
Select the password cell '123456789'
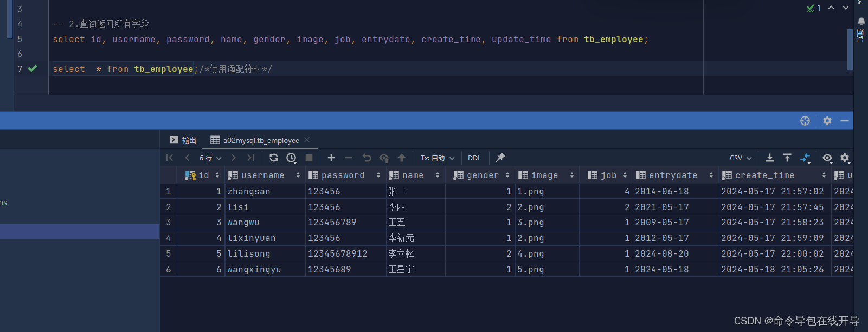[x=345, y=222]
